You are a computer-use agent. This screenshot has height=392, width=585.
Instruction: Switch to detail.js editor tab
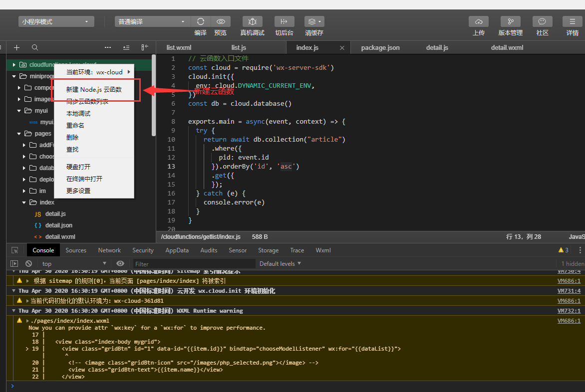[437, 48]
